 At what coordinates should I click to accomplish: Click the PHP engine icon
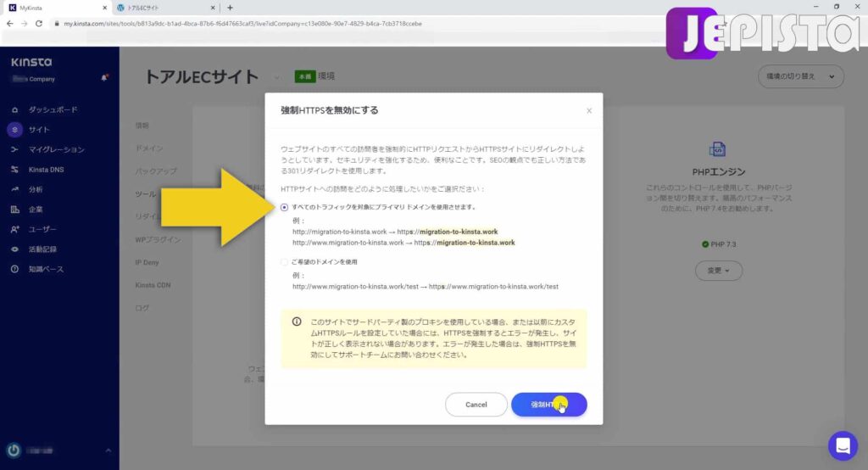click(x=717, y=149)
